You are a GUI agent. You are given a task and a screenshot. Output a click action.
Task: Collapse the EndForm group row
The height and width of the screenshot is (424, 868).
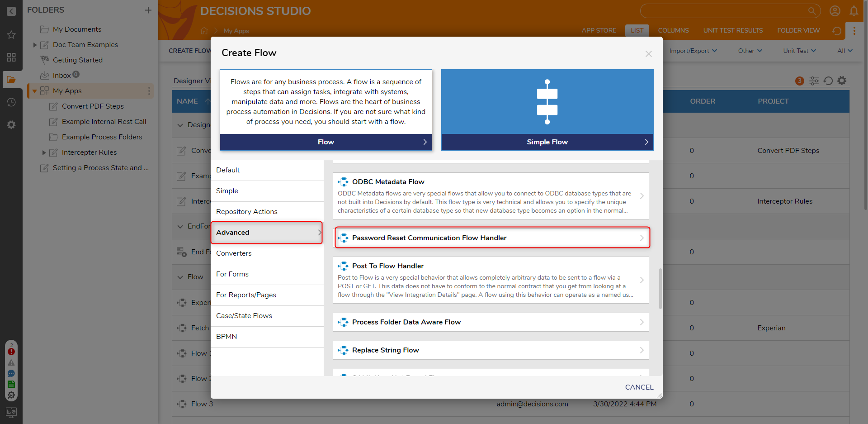[x=180, y=226]
